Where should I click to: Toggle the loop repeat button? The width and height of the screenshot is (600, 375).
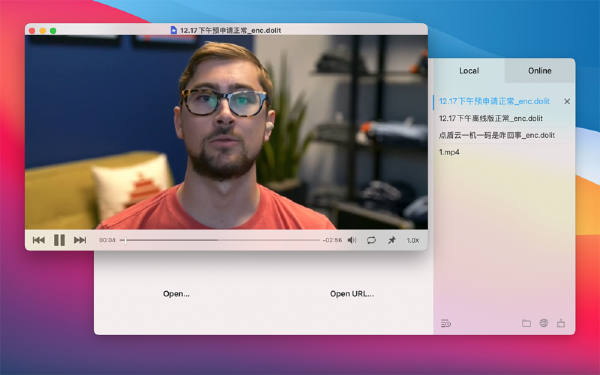[371, 240]
